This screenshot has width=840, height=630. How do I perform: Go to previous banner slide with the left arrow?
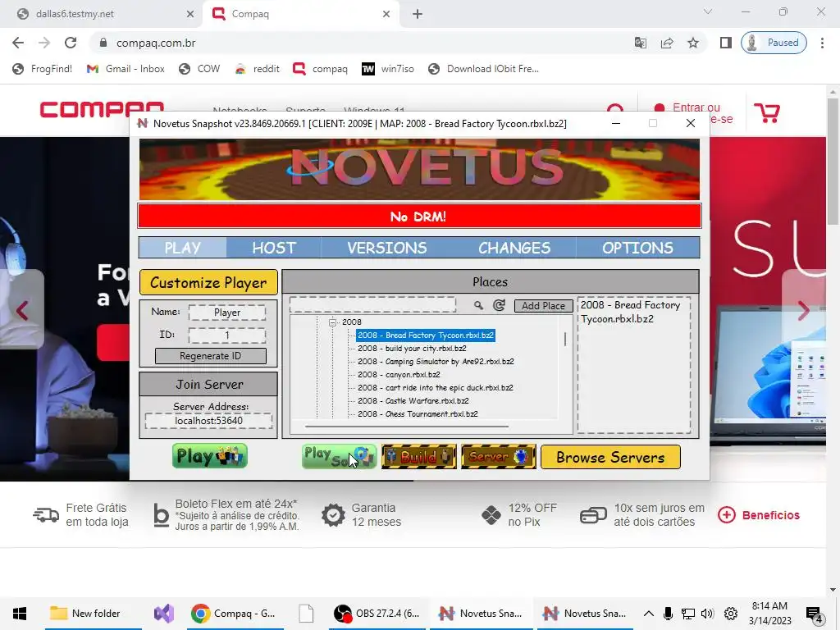pos(22,310)
